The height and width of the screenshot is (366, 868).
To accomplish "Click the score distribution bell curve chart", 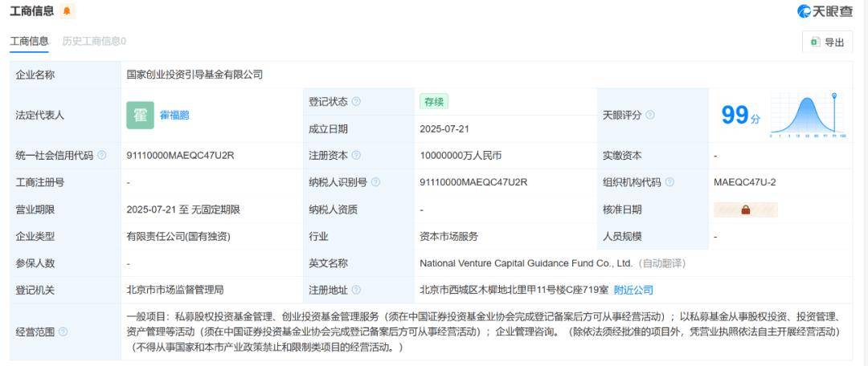I will tap(807, 115).
